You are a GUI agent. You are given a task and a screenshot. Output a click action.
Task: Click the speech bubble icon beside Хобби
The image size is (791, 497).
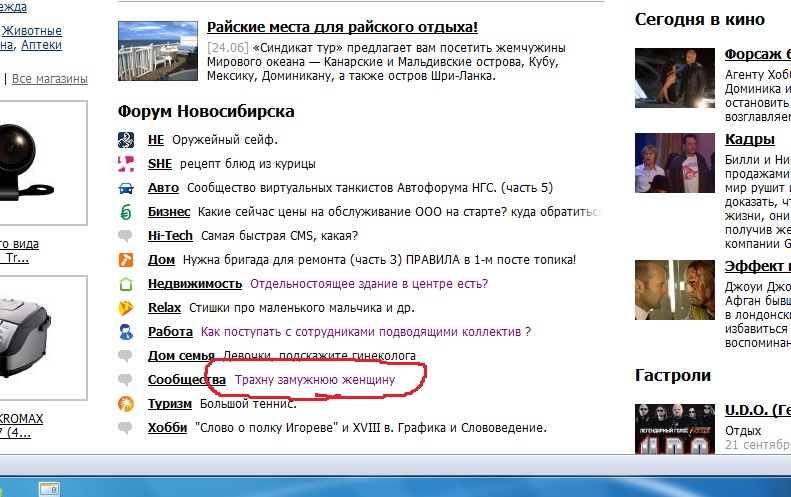pos(126,428)
